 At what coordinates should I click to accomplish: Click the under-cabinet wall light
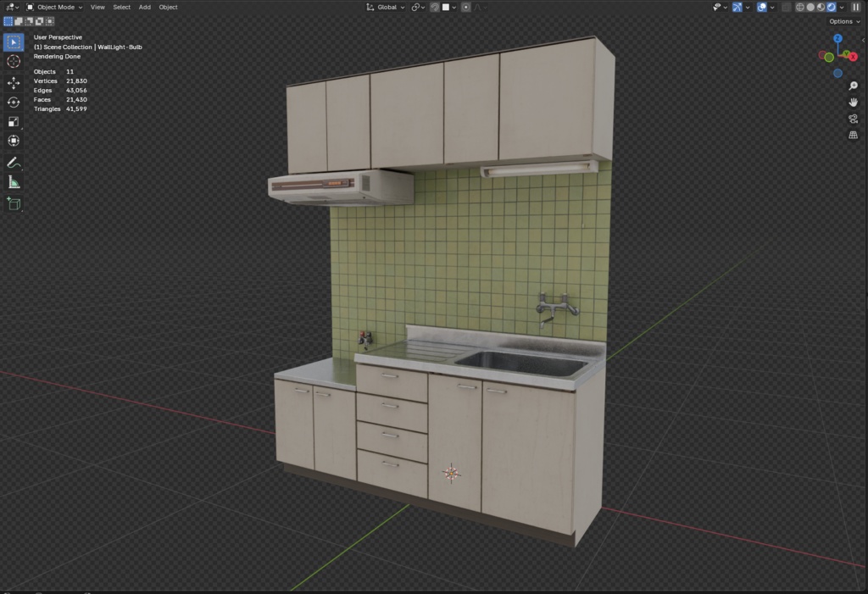538,169
